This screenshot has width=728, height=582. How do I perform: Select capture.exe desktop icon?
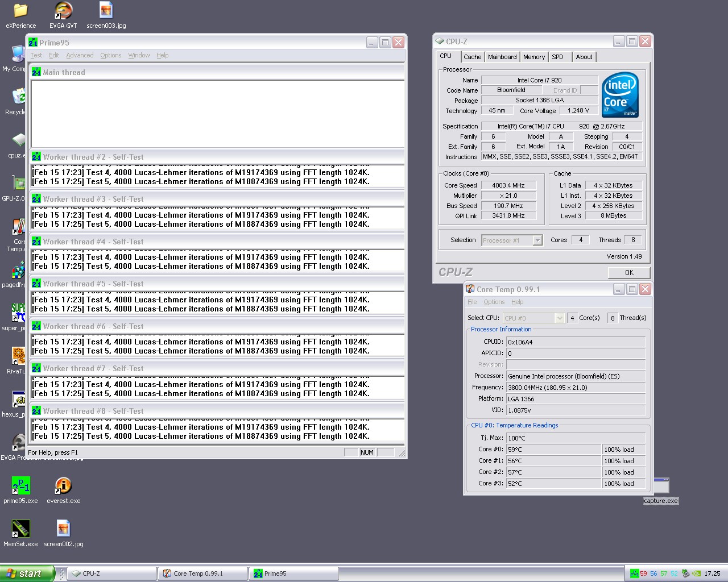[661, 487]
